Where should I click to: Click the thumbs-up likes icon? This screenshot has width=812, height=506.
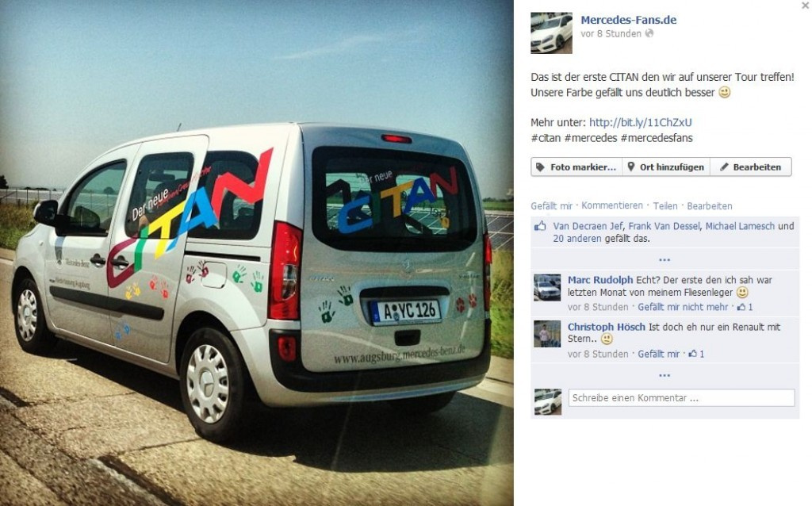pyautogui.click(x=540, y=226)
